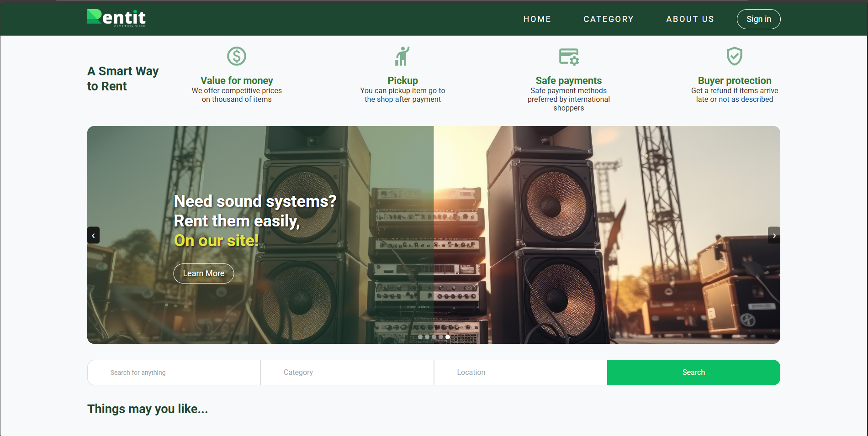868x436 pixels.
Task: Click the Rentit logo
Action: pos(116,18)
